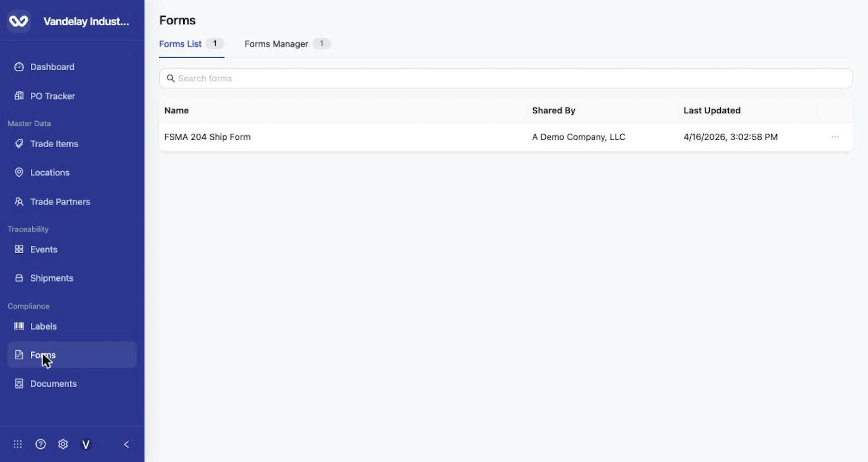Click the Labels barcode icon
The image size is (868, 462).
(x=19, y=326)
